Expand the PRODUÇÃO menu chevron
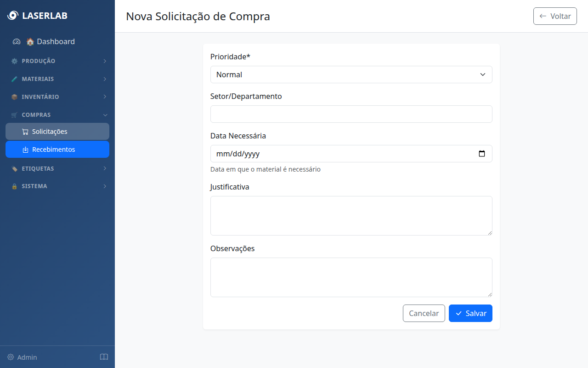 (105, 61)
